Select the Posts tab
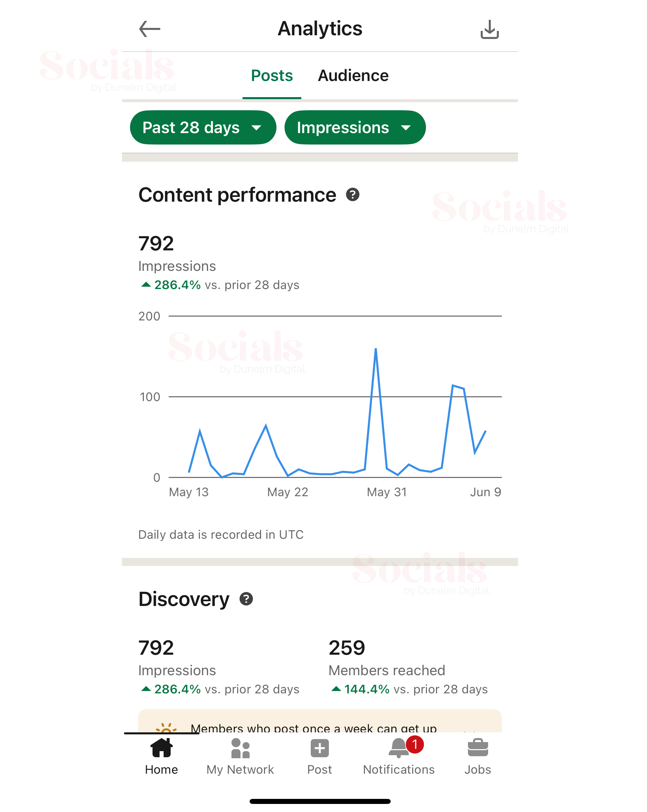Viewport: 647px width, 812px height. 272,75
